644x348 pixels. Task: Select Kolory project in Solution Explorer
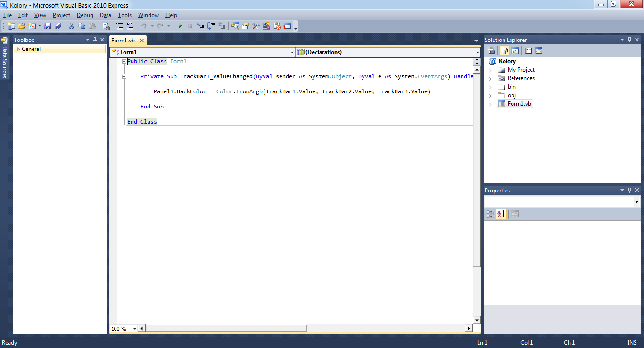[507, 61]
